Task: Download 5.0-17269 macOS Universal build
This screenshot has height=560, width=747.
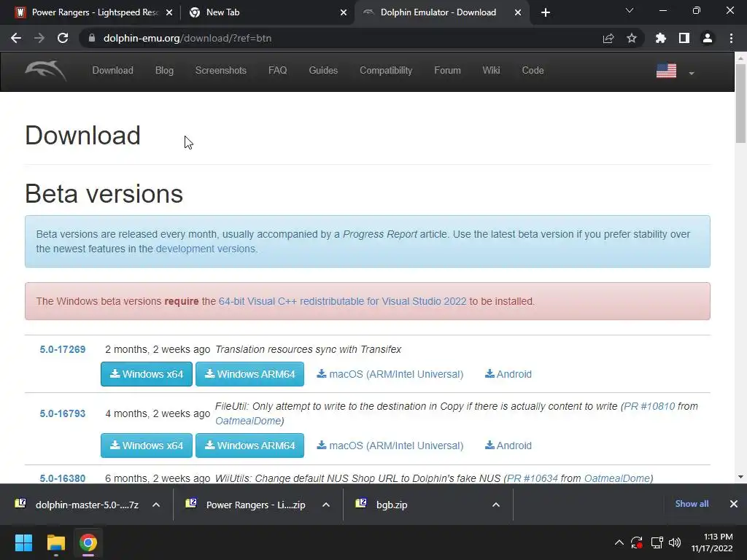Action: point(390,374)
